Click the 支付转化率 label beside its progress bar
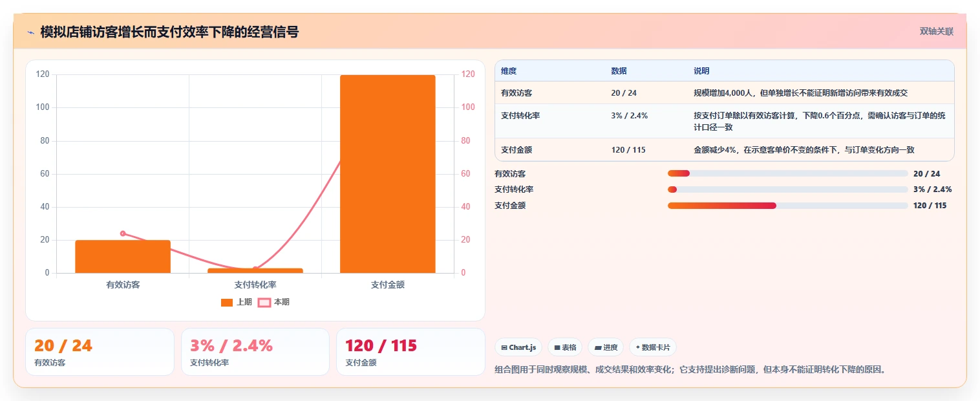980x401 pixels. [x=514, y=190]
